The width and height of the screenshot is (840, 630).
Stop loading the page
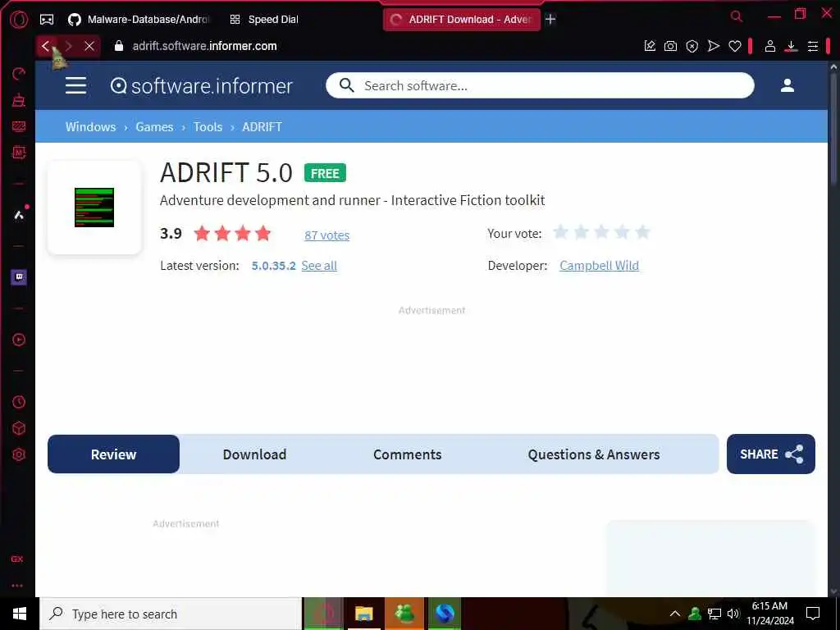point(89,46)
